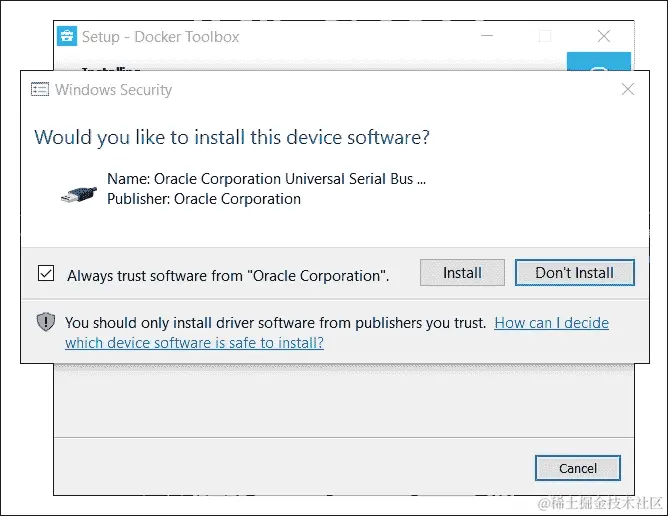Cancel the Docker Toolbox setup
This screenshot has width=668, height=516.
pos(578,468)
